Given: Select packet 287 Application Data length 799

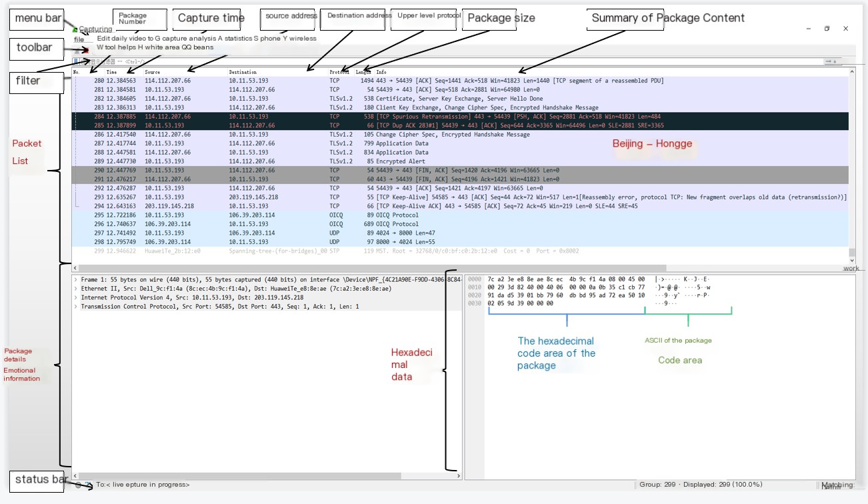Looking at the screenshot, I should 460,143.
